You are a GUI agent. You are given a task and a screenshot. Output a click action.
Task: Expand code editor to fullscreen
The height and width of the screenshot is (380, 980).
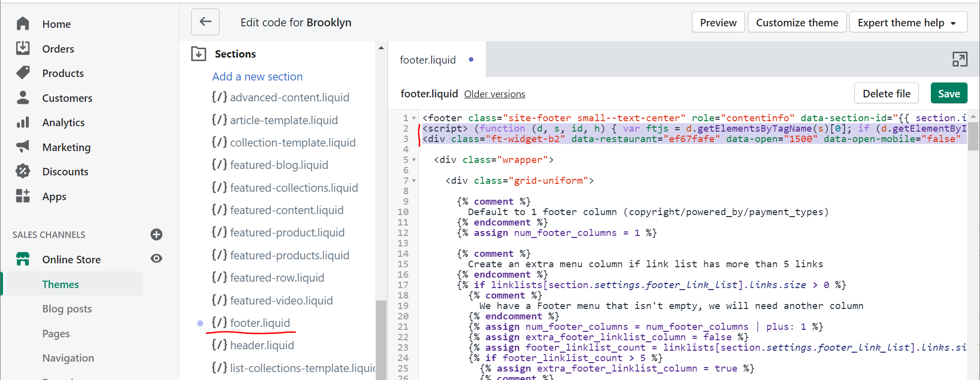tap(960, 60)
